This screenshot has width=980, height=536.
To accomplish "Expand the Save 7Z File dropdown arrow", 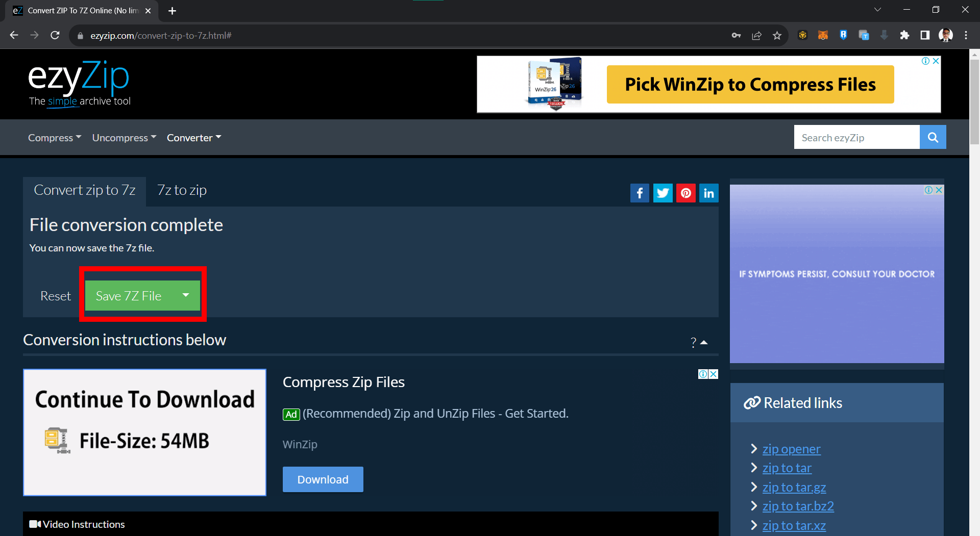I will pyautogui.click(x=186, y=295).
